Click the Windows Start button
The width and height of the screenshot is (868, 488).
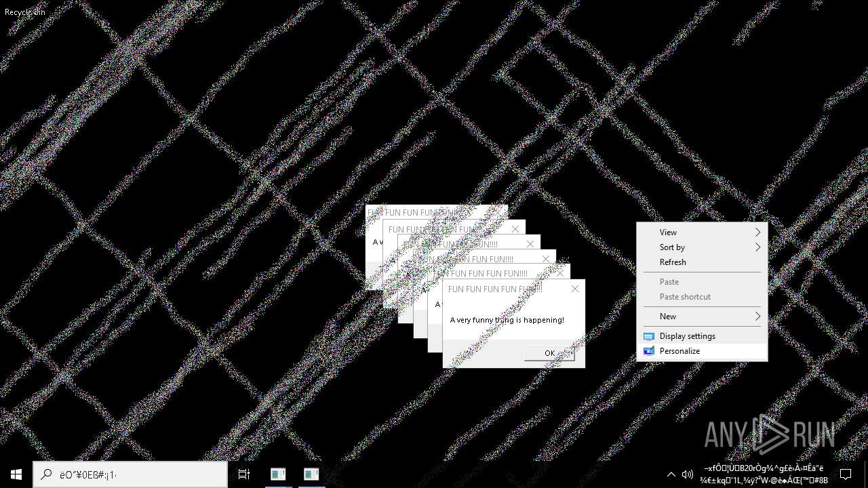point(16,474)
